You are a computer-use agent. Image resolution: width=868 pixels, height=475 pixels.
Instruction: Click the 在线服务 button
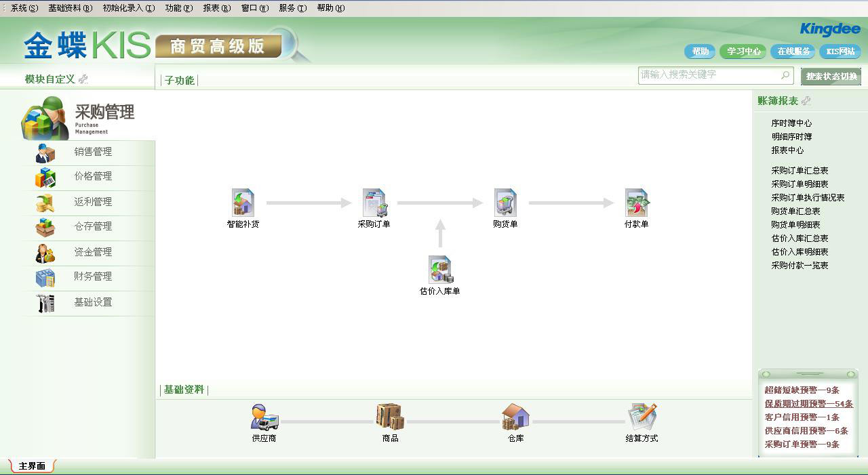pyautogui.click(x=793, y=51)
